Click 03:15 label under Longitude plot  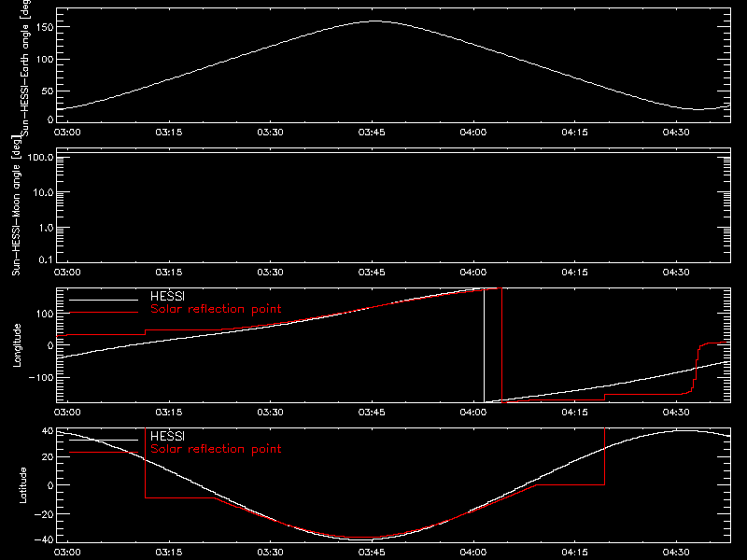pos(169,413)
